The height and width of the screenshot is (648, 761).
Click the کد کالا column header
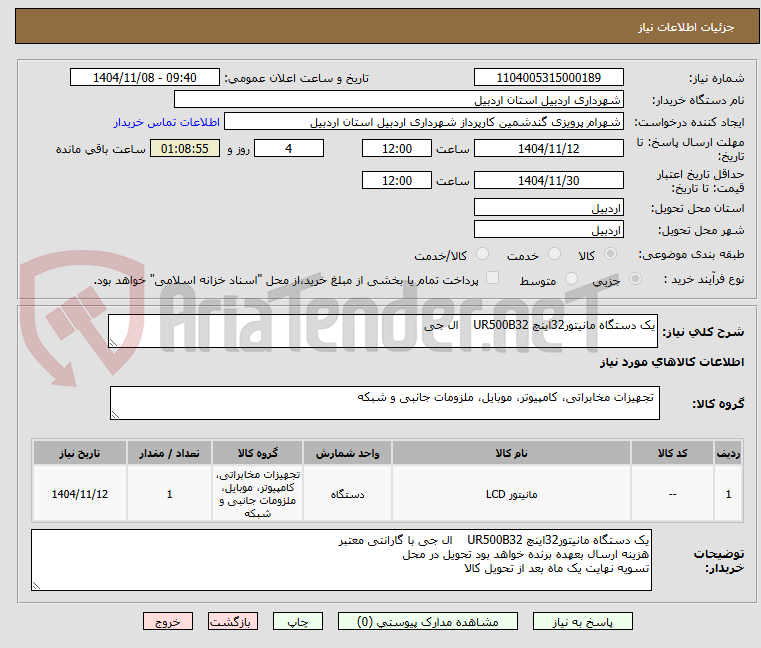[672, 453]
